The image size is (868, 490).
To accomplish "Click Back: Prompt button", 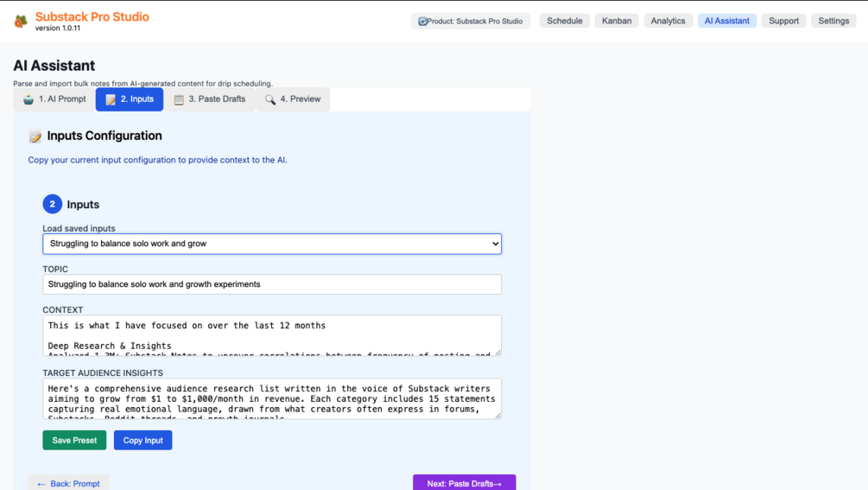I will 68,483.
